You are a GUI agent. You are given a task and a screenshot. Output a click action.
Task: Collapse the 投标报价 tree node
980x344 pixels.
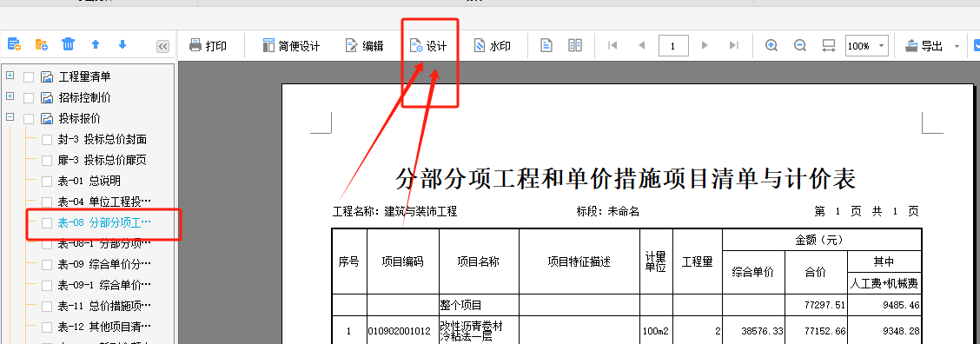point(10,117)
